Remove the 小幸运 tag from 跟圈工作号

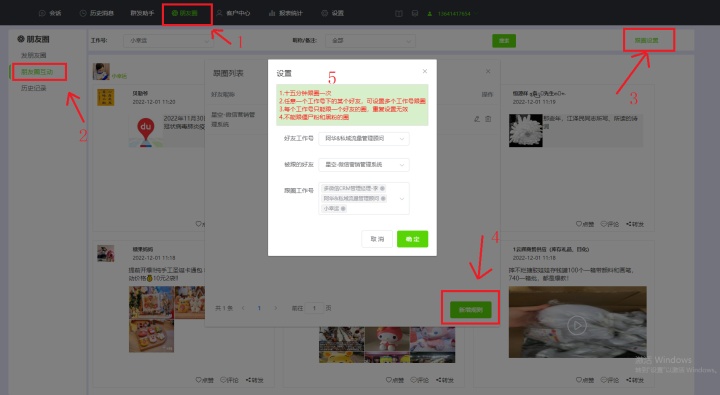tap(343, 209)
